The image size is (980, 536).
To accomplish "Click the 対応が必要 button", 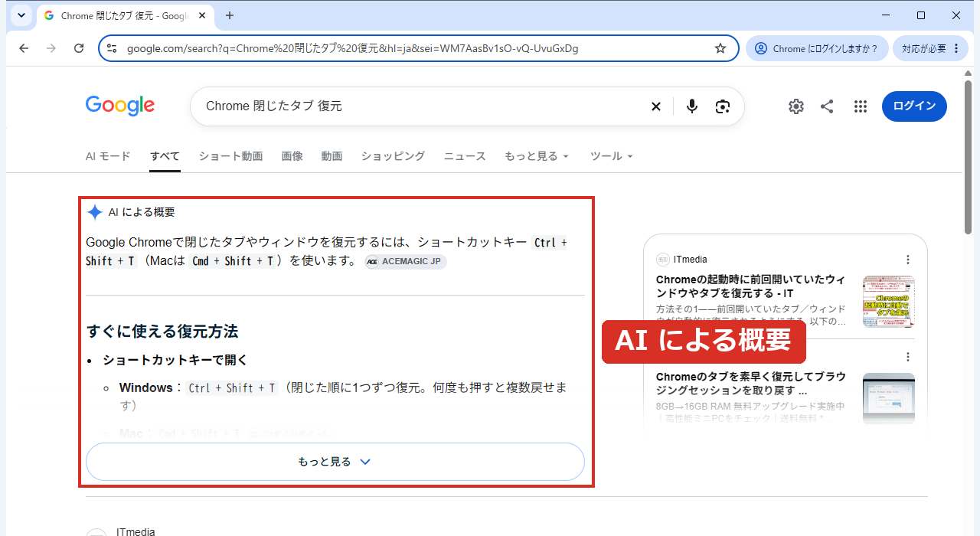I will coord(930,48).
